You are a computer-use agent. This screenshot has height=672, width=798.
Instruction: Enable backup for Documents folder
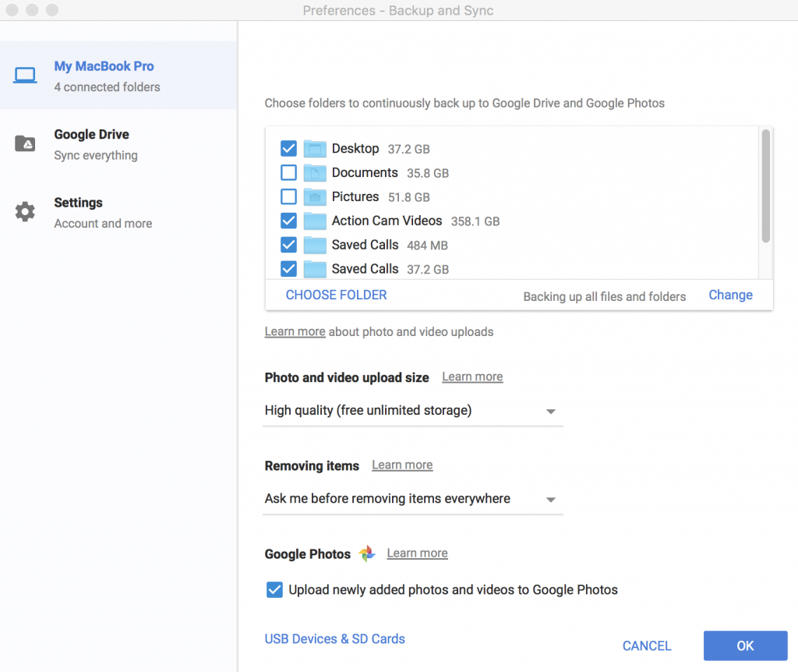point(288,173)
